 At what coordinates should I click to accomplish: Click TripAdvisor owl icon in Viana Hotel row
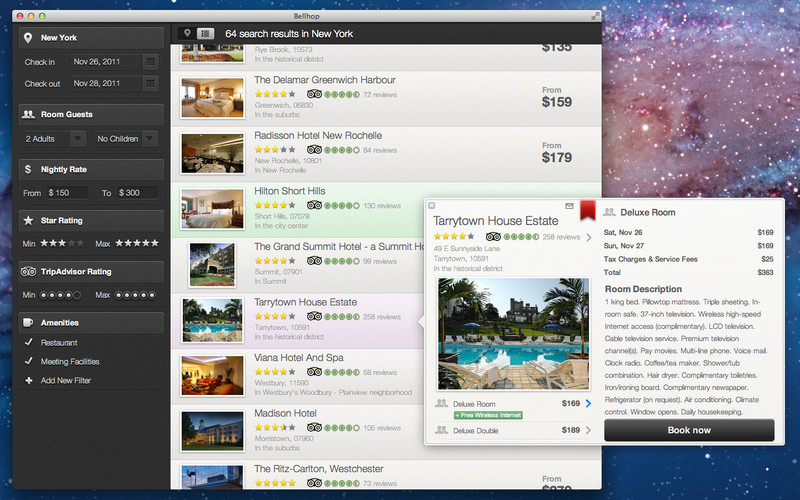pyautogui.click(x=314, y=372)
